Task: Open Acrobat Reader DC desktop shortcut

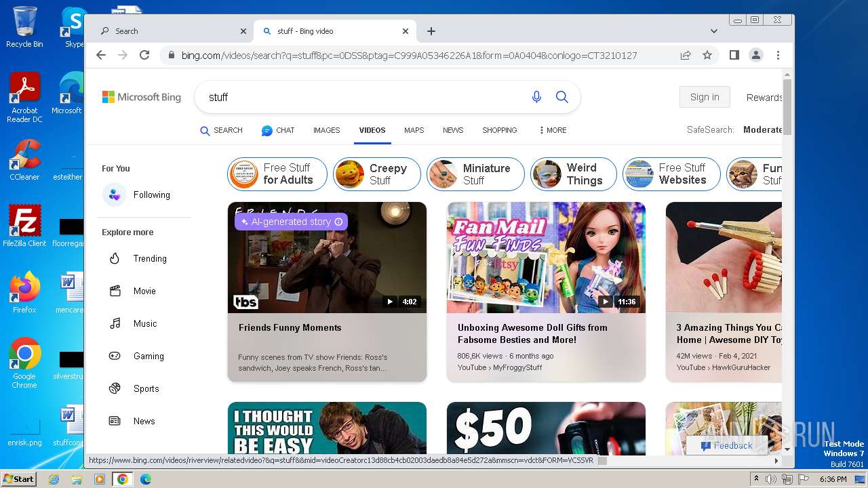Action: pos(24,98)
